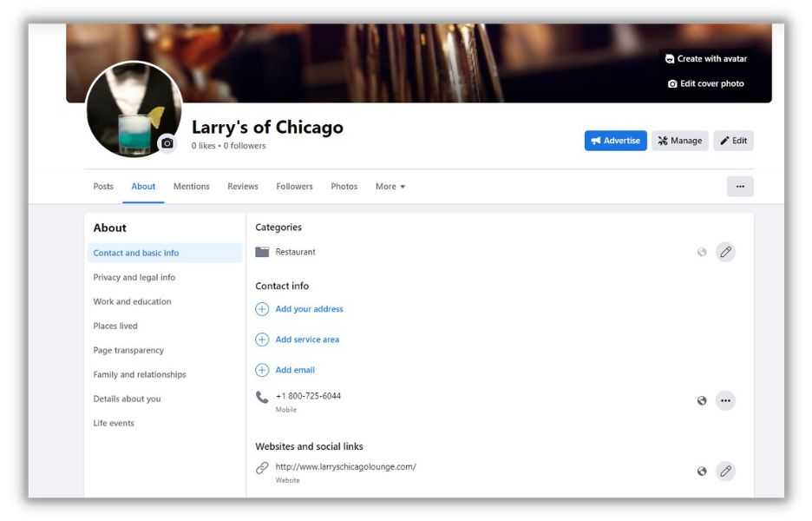The height and width of the screenshot is (521, 812).
Task: Select Privacy and legal info section
Action: coord(134,278)
